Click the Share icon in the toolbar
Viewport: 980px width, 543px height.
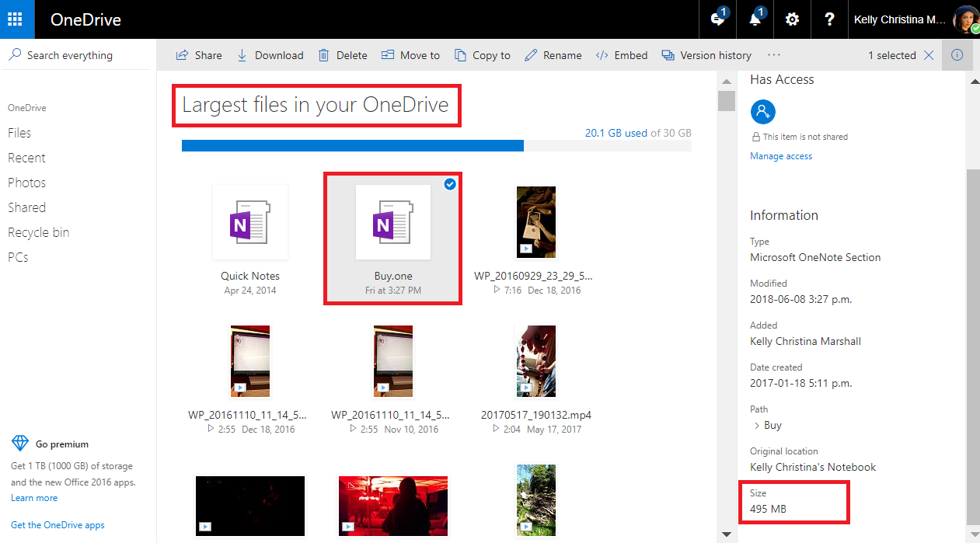[x=199, y=54]
